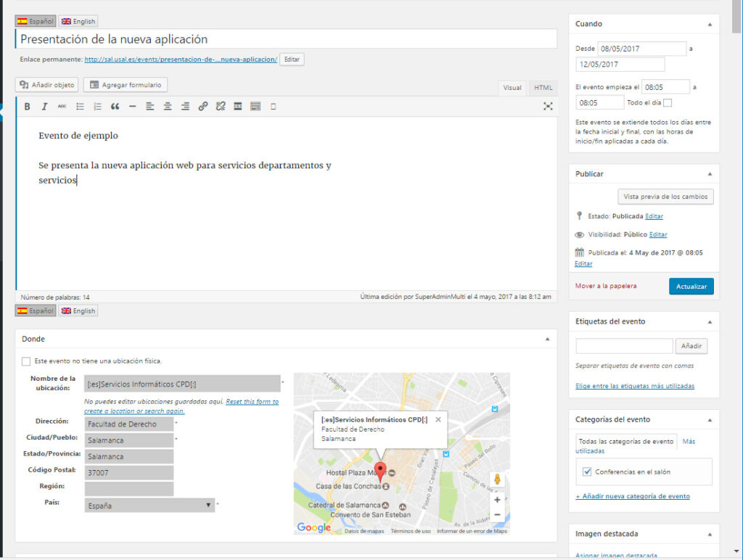Image resolution: width=743 pixels, height=560 pixels.
Task: Close the map location info popup
Action: pyautogui.click(x=438, y=419)
